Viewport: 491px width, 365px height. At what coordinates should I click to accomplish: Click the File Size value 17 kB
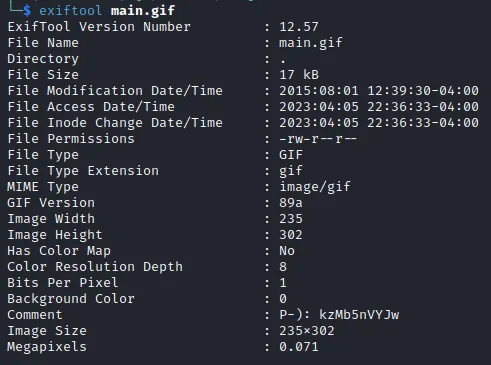(x=299, y=75)
